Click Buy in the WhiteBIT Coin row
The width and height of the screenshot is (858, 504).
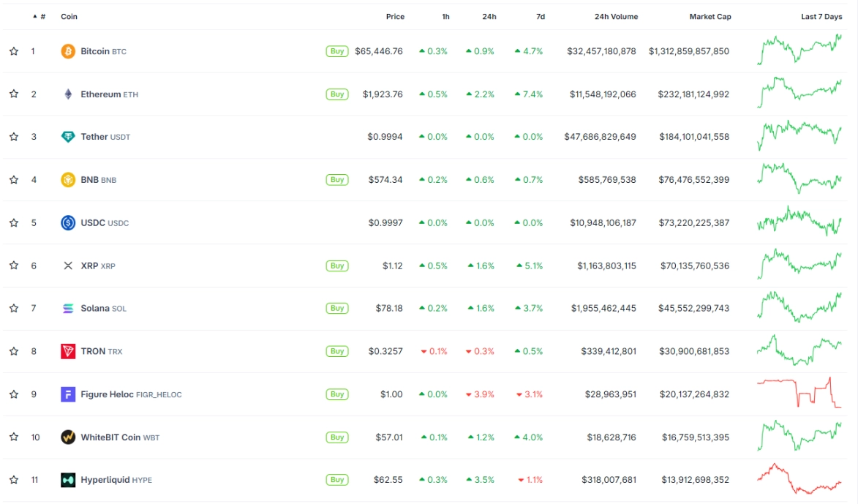(x=337, y=437)
